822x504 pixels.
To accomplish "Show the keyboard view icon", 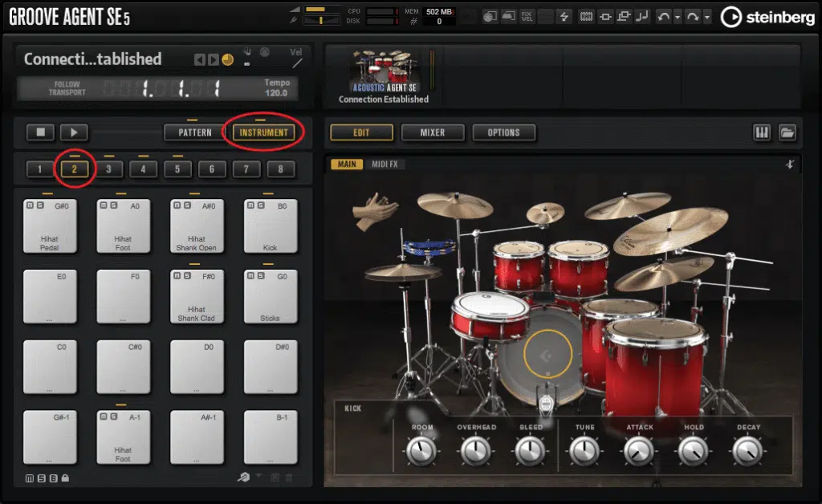I will 762,132.
